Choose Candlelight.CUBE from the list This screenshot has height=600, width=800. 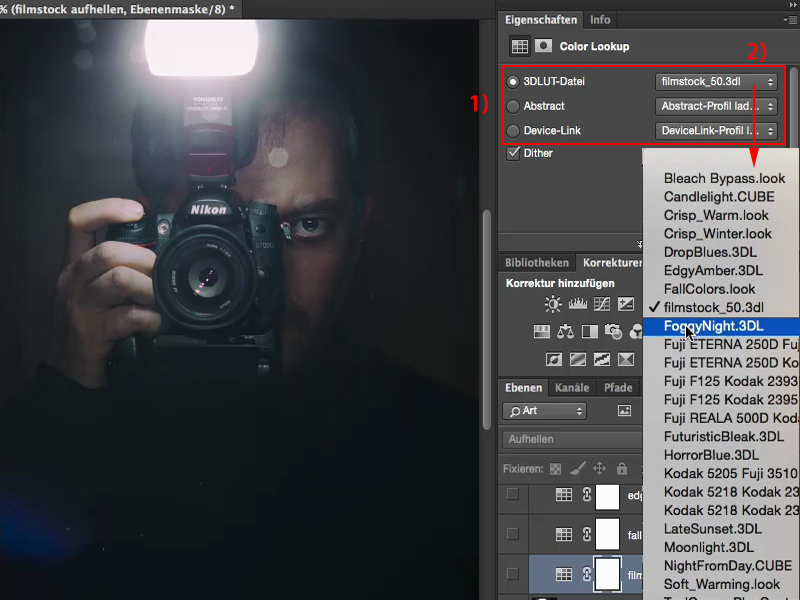(x=720, y=197)
